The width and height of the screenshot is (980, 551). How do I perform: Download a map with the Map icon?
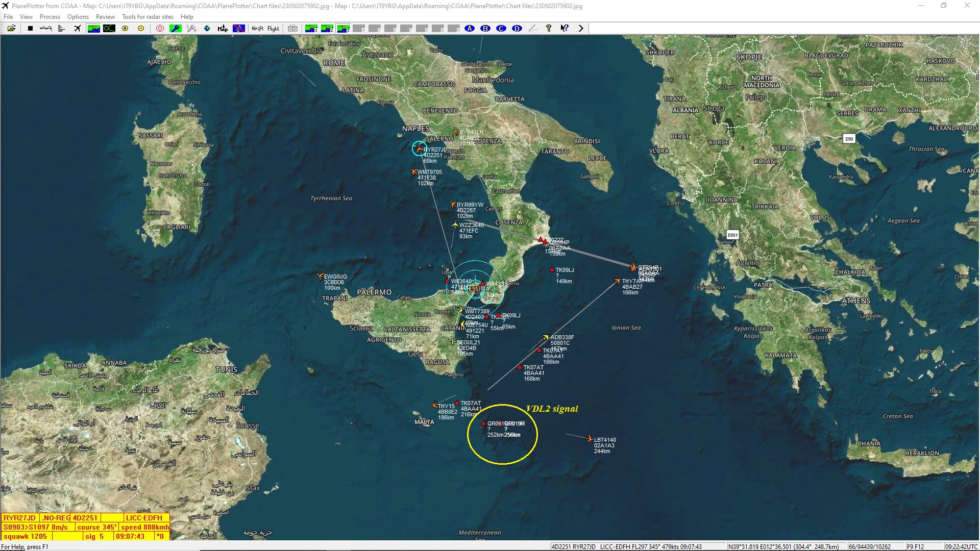[222, 29]
